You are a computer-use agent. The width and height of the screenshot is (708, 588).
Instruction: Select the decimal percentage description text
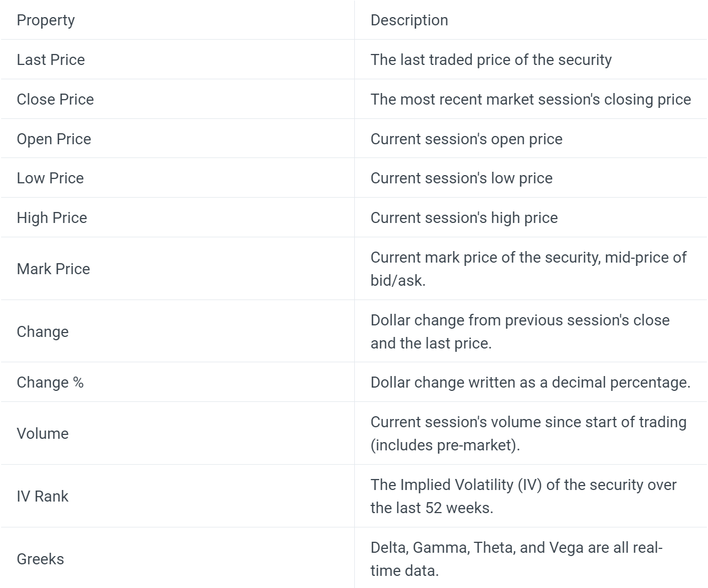click(x=530, y=382)
